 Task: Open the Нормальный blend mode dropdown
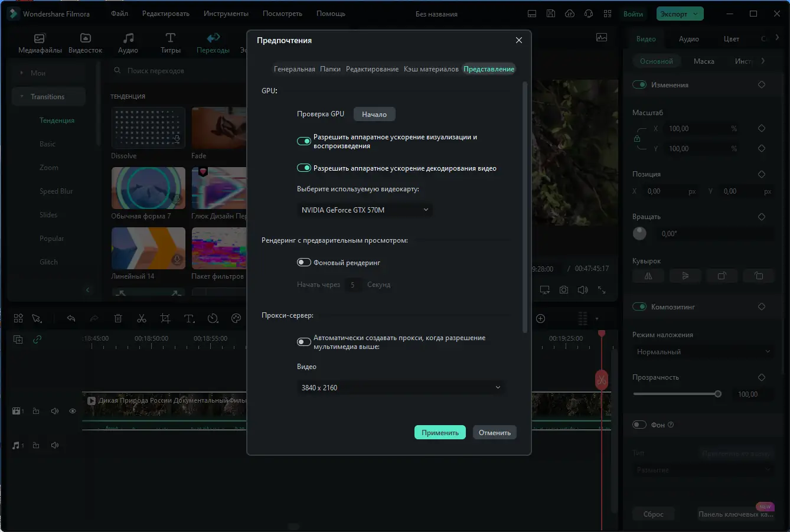click(x=703, y=351)
